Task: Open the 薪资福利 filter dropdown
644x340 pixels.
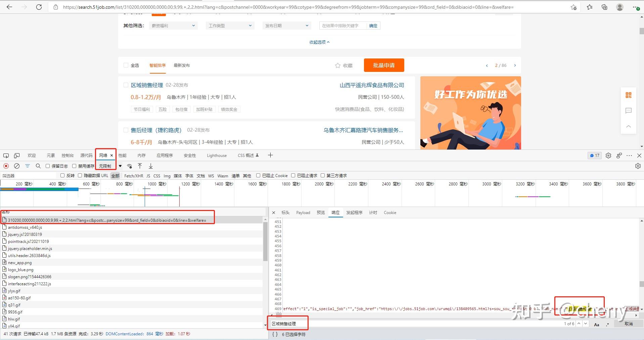Action: coord(173,25)
